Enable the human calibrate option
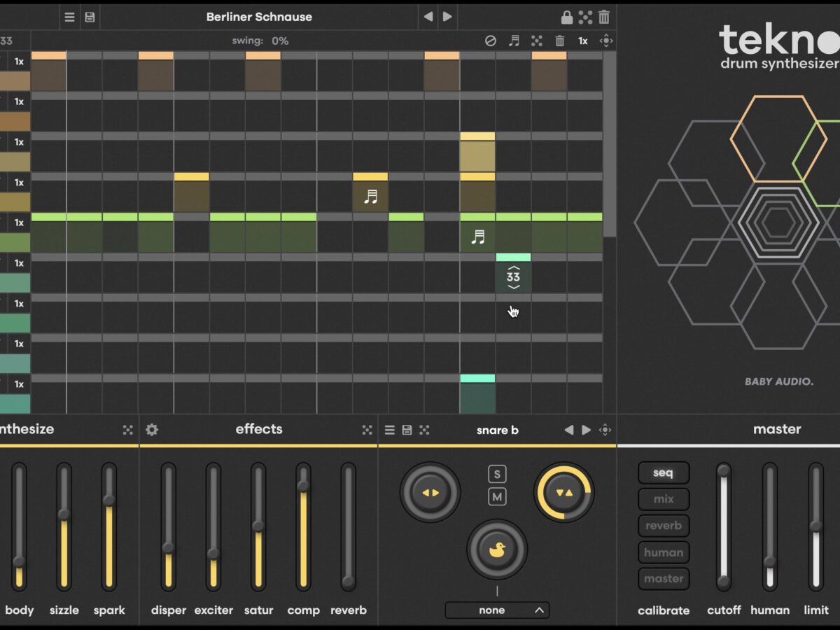840x630 pixels. (x=663, y=552)
